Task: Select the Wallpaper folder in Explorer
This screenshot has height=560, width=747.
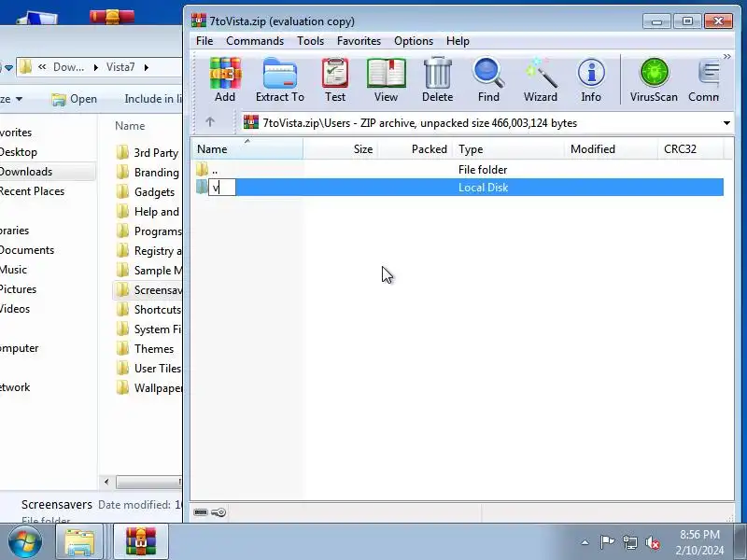Action: point(148,388)
